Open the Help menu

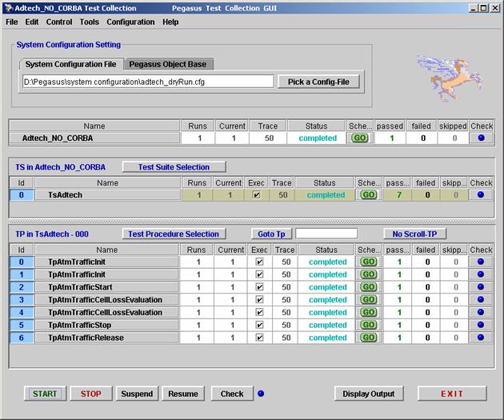[170, 22]
